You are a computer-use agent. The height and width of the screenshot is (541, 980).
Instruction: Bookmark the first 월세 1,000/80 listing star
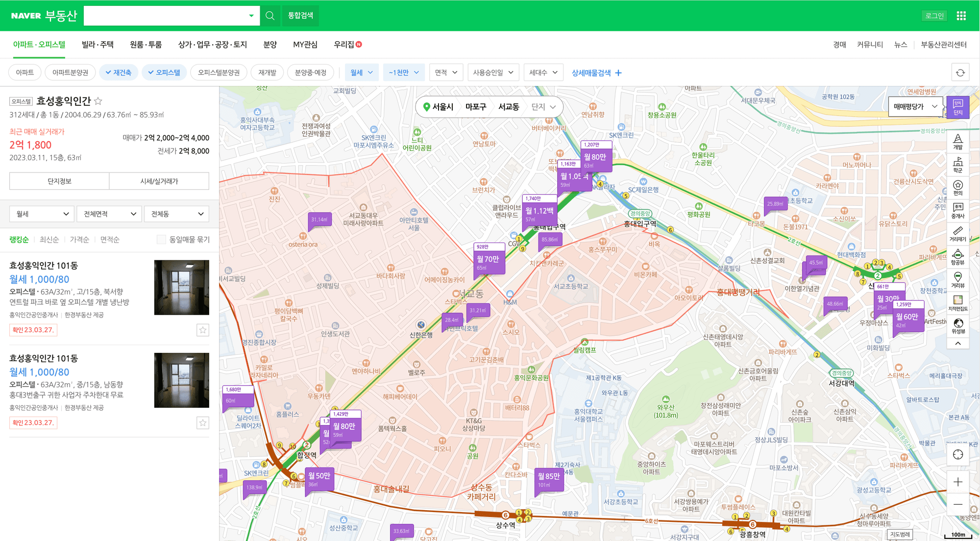point(202,330)
